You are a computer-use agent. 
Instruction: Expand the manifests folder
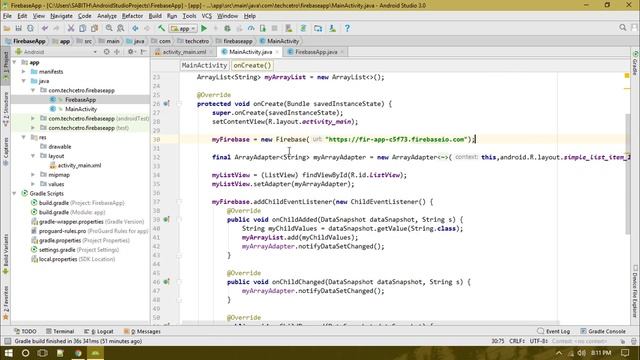(x=24, y=72)
